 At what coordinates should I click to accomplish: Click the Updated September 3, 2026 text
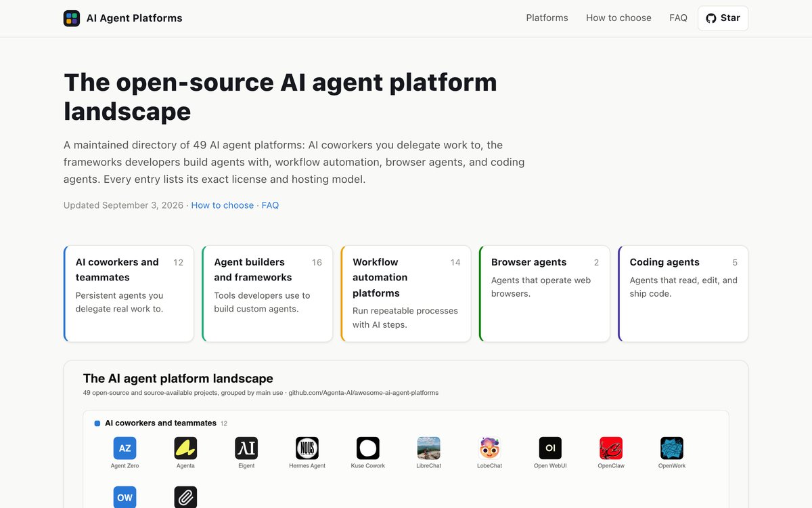pos(123,205)
